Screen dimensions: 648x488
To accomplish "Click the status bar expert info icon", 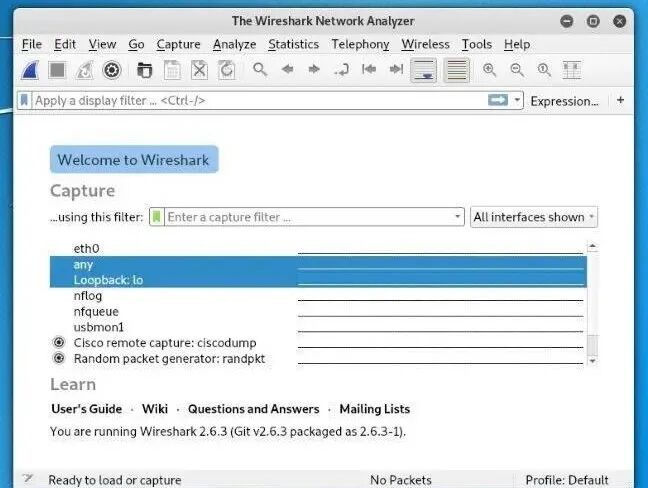I will [x=28, y=479].
